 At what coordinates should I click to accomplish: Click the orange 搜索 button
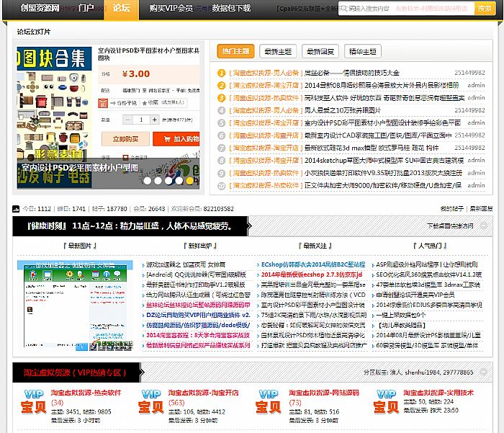[485, 9]
